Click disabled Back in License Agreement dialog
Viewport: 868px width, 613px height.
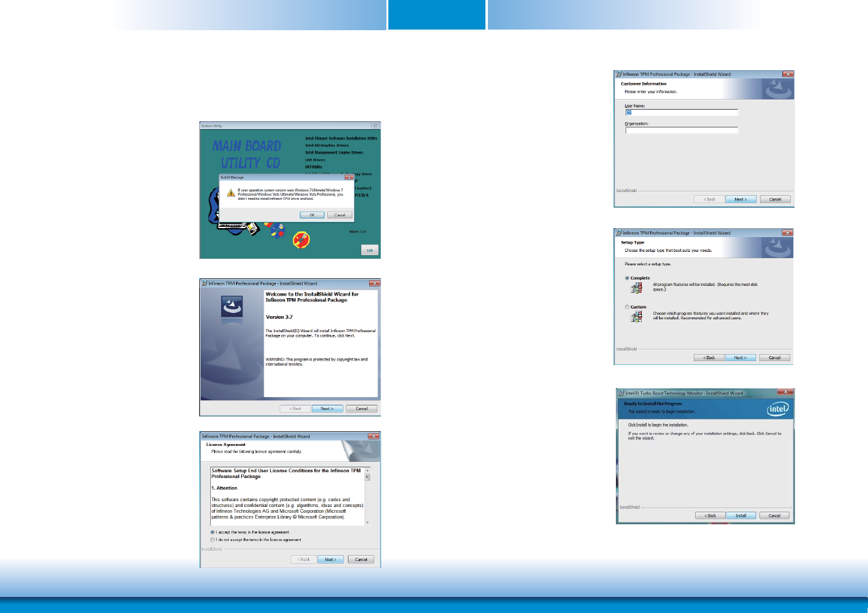(x=303, y=560)
